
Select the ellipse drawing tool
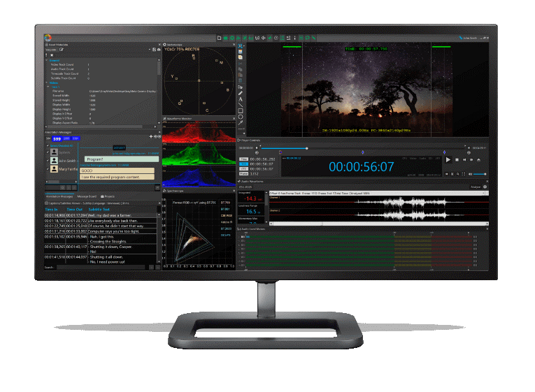point(240,117)
